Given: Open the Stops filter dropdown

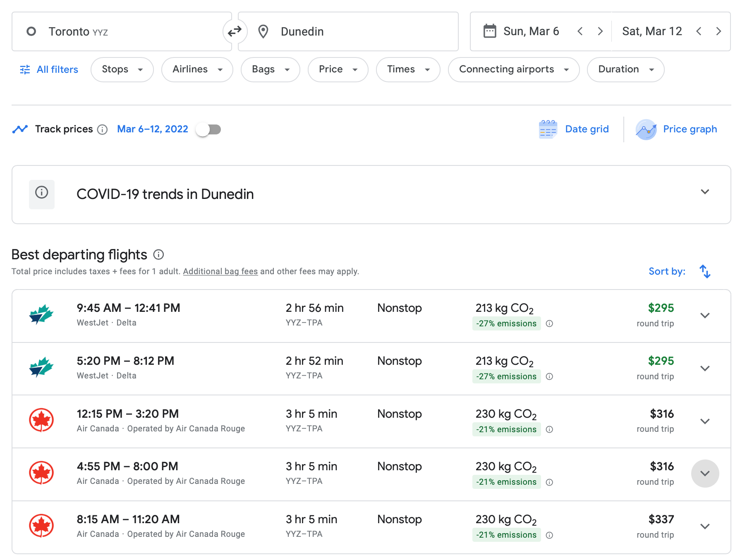Looking at the screenshot, I should (122, 69).
